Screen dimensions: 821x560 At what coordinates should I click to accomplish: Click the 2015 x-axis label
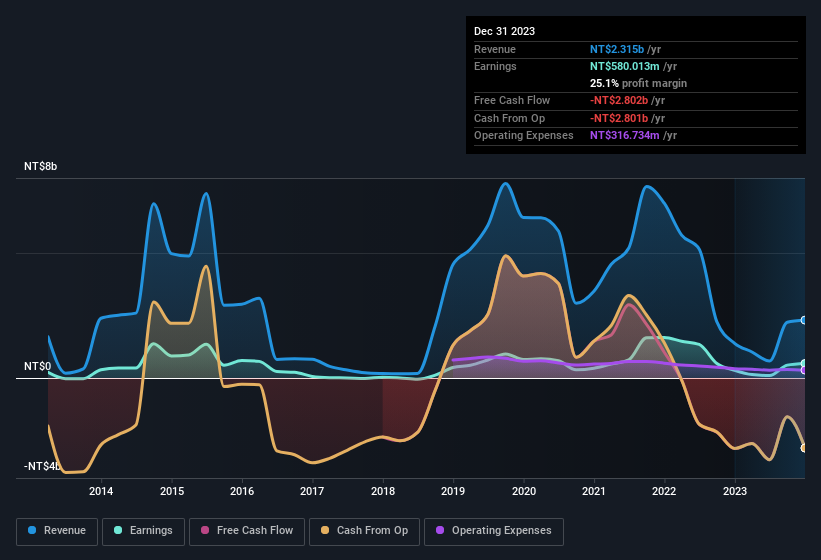pos(172,491)
